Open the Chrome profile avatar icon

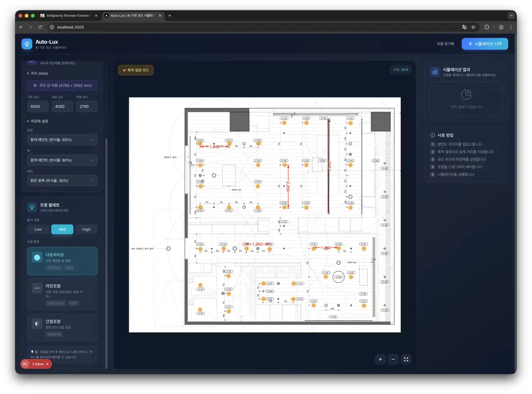click(501, 27)
